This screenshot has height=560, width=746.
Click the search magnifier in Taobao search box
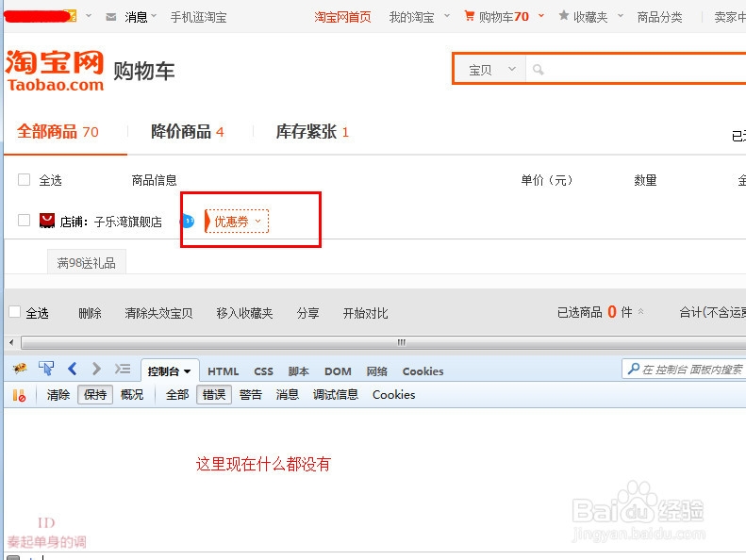click(539, 70)
